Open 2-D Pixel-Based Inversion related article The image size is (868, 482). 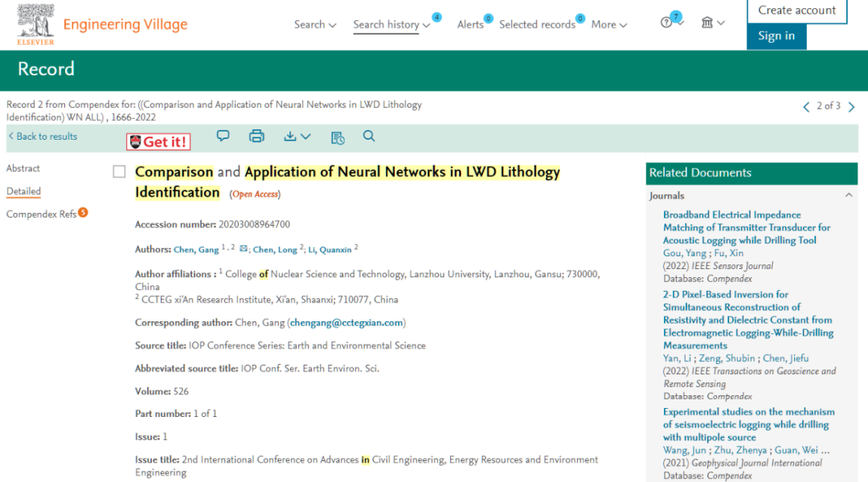click(748, 320)
